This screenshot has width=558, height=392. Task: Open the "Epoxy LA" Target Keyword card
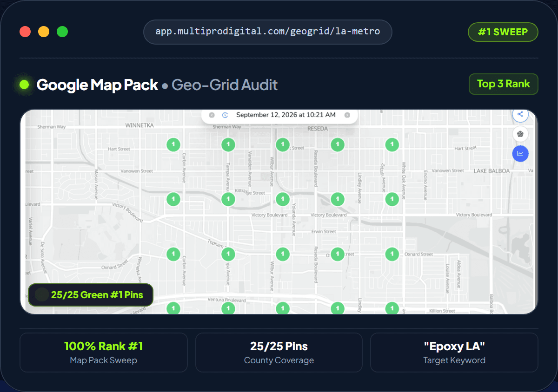pyautogui.click(x=454, y=353)
